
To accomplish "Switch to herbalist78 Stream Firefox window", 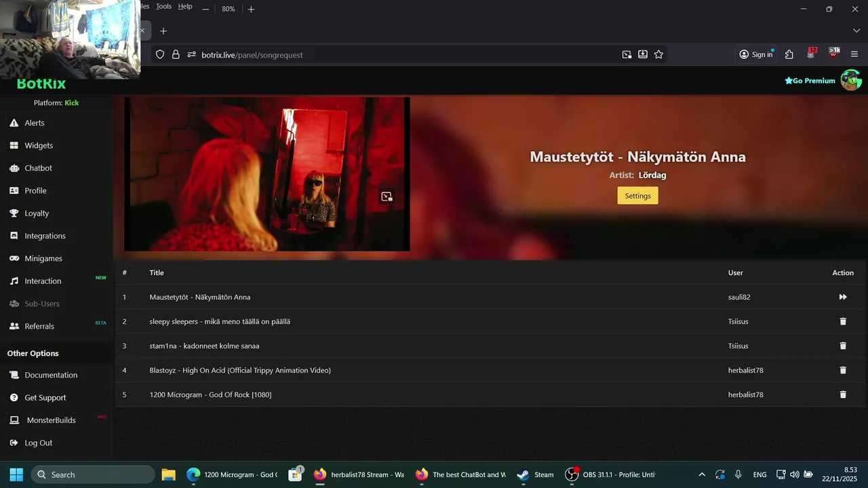I will coord(360,474).
